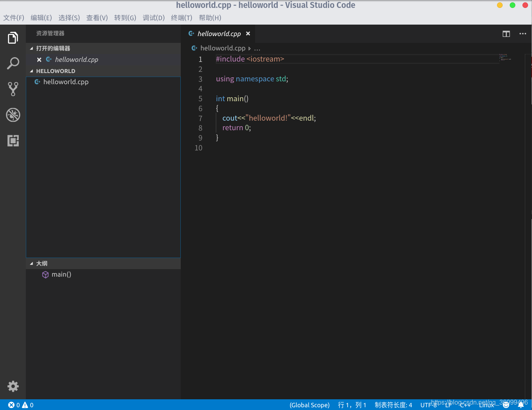The image size is (532, 410).
Task: Click line number 1 in the gutter
Action: point(200,59)
